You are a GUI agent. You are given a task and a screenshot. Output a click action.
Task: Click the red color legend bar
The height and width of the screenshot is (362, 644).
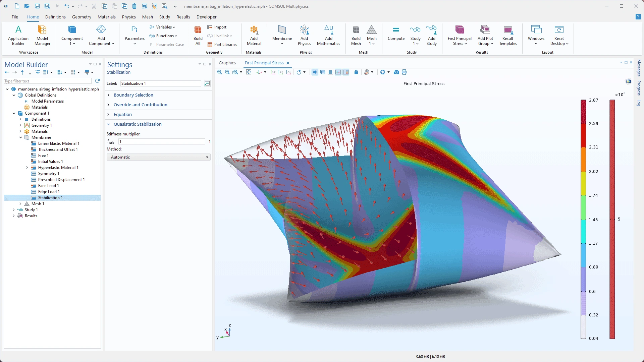(612, 220)
